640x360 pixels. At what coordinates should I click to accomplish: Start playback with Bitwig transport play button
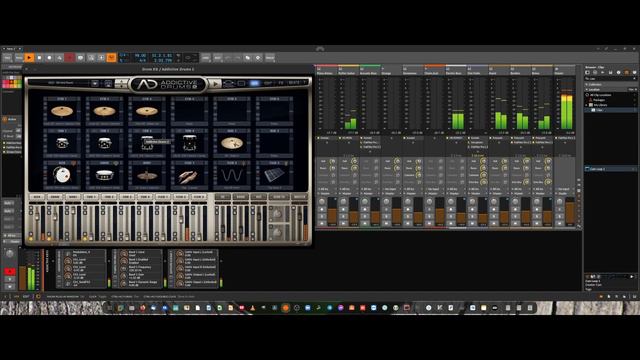pos(29,58)
